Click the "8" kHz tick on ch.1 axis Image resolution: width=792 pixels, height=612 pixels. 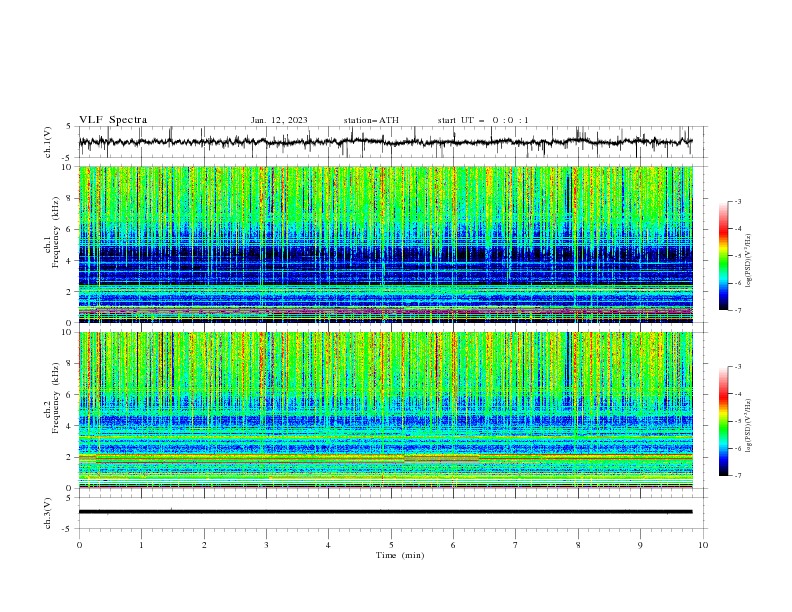click(x=70, y=198)
